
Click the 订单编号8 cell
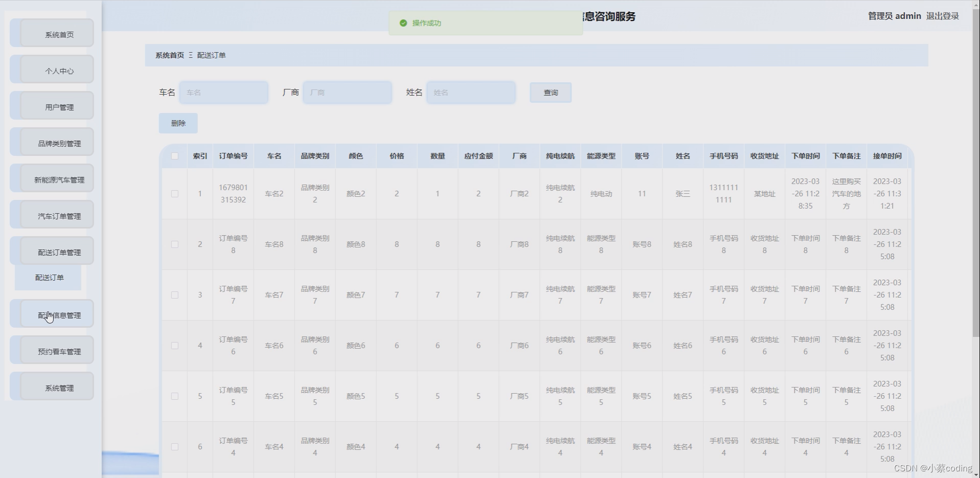click(x=233, y=244)
